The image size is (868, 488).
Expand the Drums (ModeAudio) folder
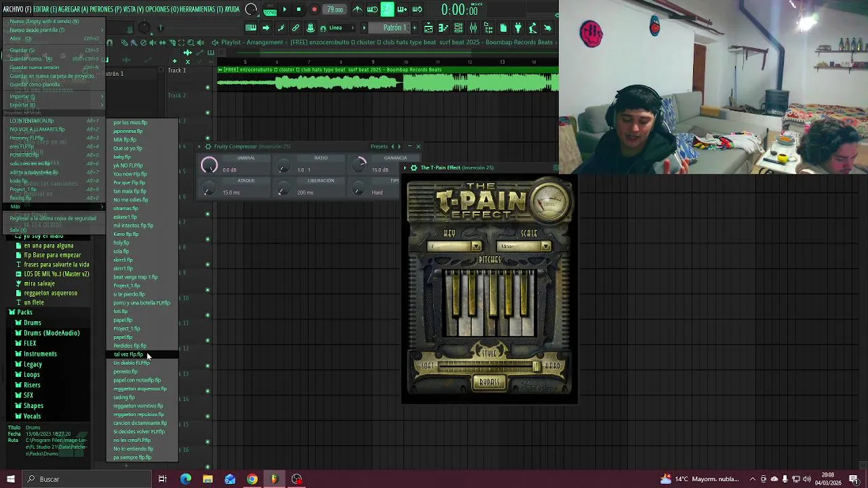pos(52,333)
